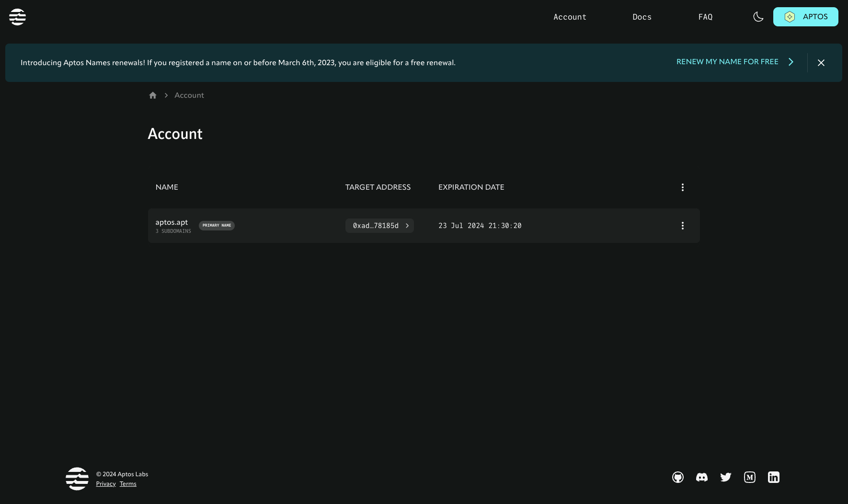Open the Account nav item
Screen dimensions: 848x504
570,17
